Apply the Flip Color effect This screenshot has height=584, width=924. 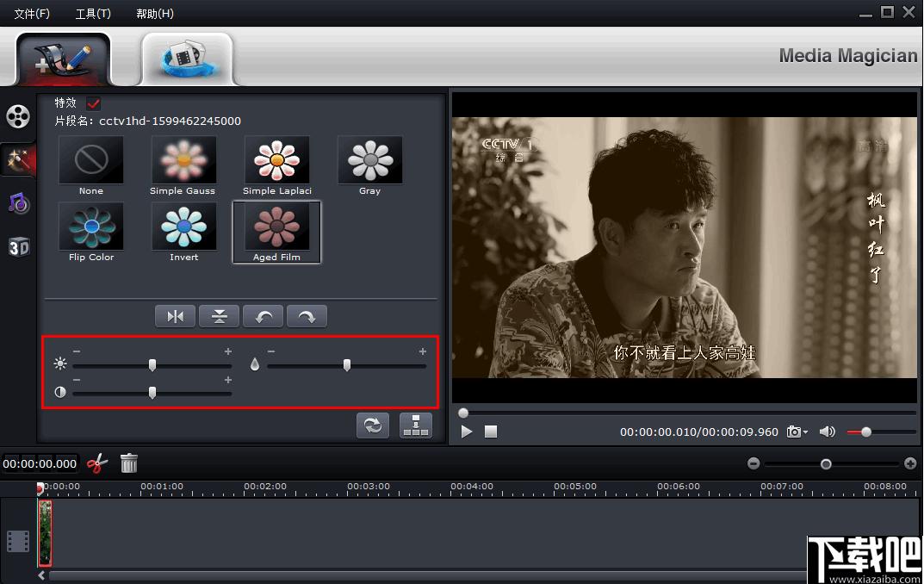coord(91,233)
